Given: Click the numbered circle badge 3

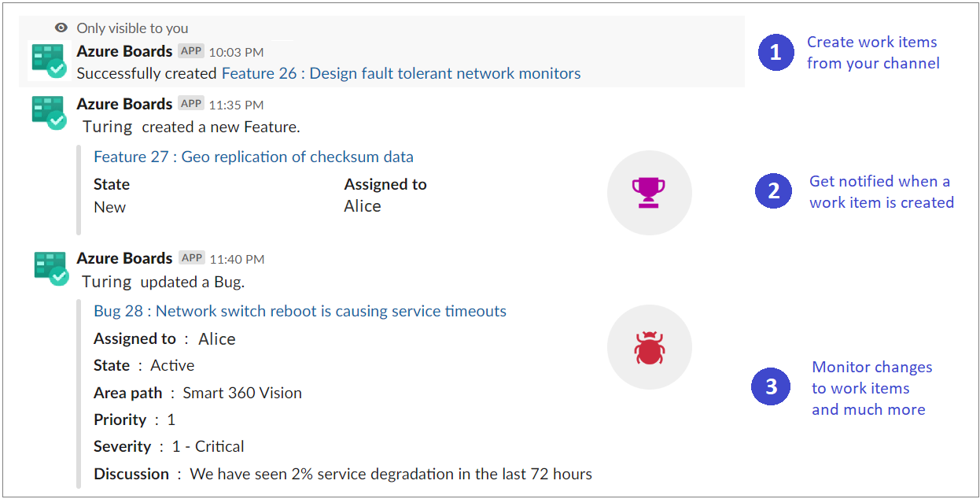Looking at the screenshot, I should [x=772, y=386].
